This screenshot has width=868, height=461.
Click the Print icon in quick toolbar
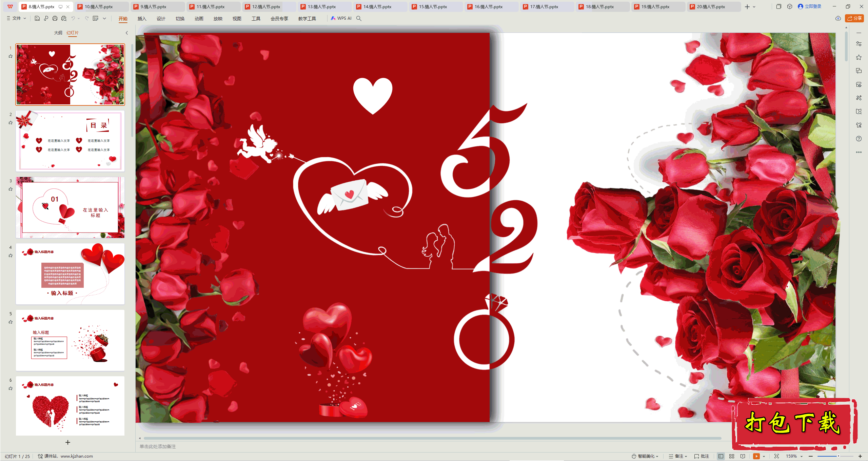[55, 18]
